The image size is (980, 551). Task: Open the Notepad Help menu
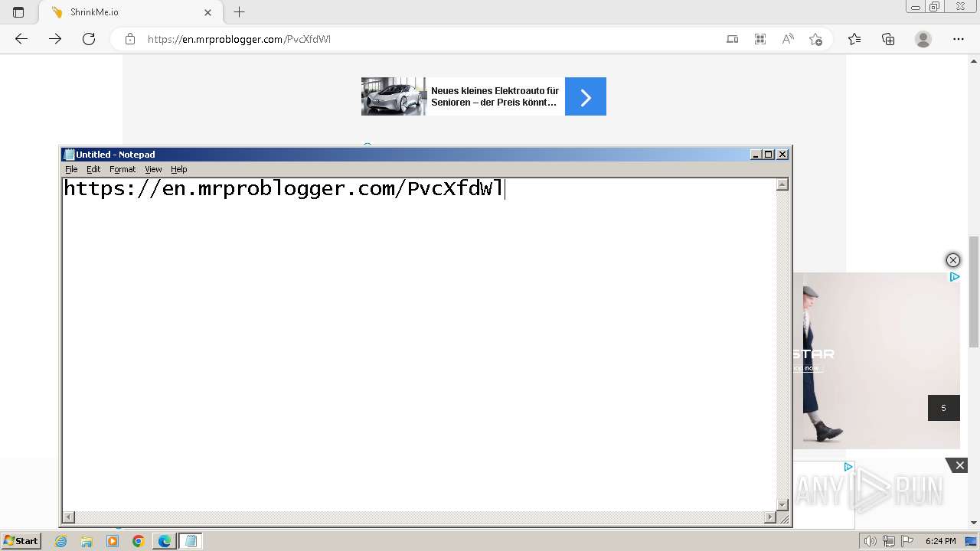pyautogui.click(x=178, y=169)
